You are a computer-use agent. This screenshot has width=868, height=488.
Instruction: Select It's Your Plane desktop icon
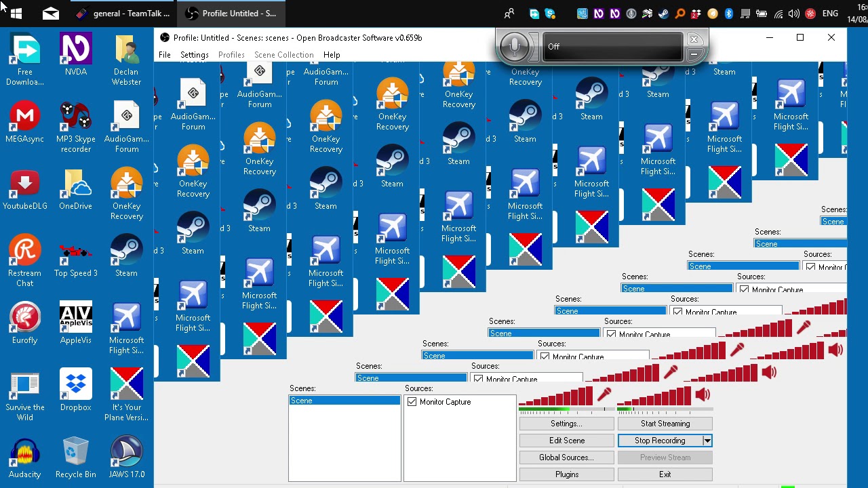(127, 396)
